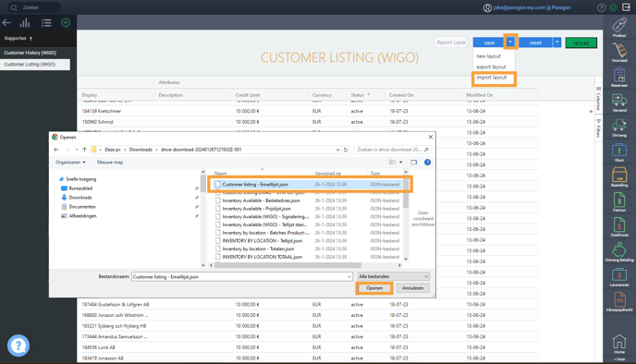Choose 'export layout' from save menu
Image resolution: width=636 pixels, height=364 pixels.
[x=491, y=67]
